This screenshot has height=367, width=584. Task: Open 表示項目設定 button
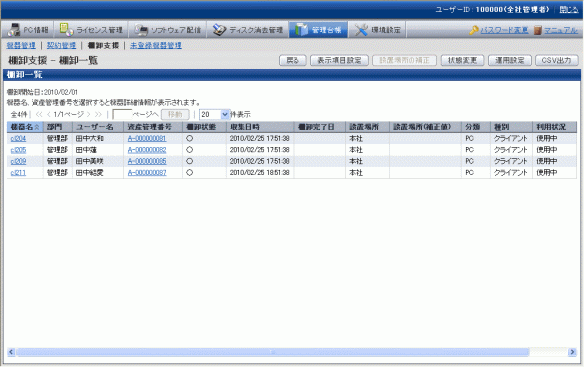point(339,60)
